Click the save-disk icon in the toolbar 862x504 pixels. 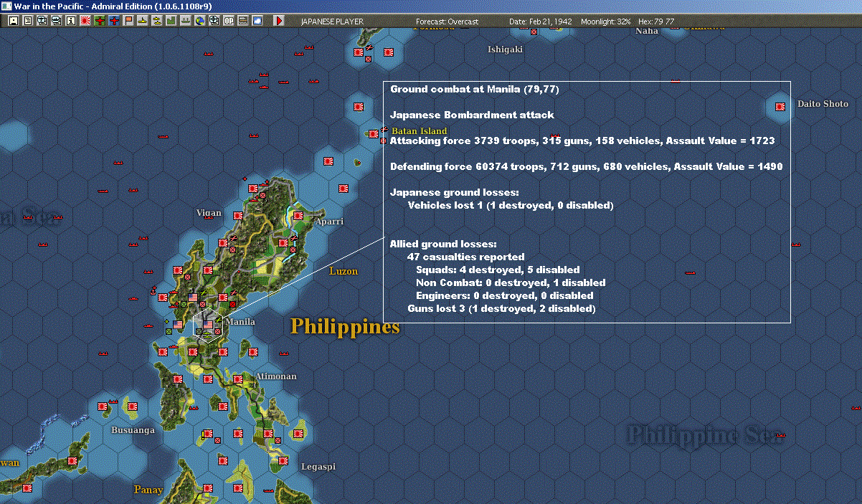click(x=14, y=21)
